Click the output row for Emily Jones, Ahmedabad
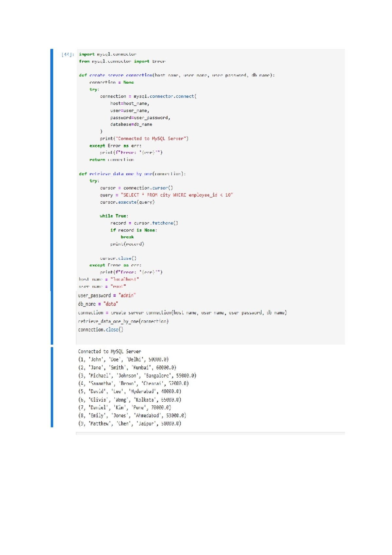Viewport: 392px width, 555px height. point(132,416)
